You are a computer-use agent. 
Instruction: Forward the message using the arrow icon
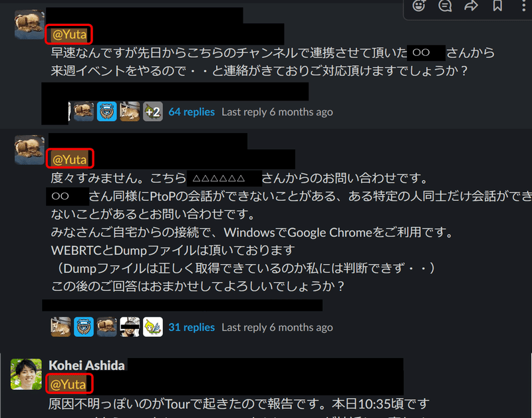point(471,5)
